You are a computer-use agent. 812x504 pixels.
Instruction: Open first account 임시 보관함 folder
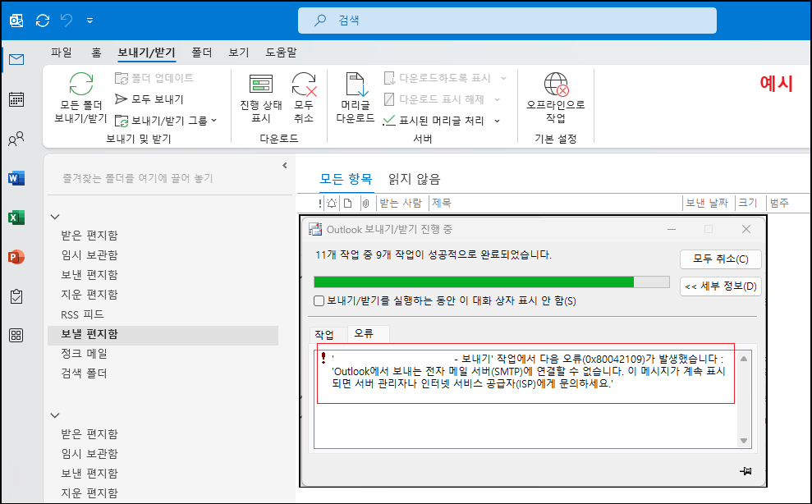[x=89, y=254]
